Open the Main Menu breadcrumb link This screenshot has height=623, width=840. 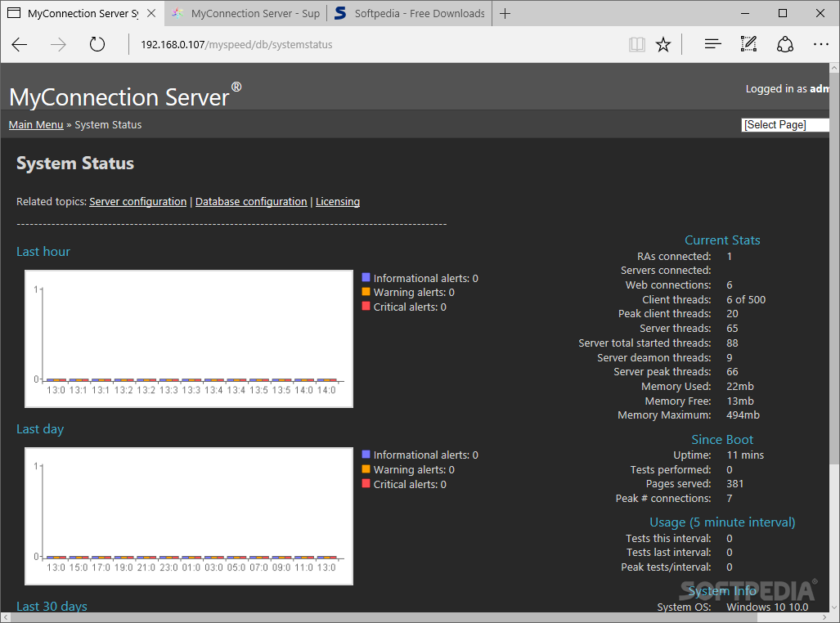pos(36,125)
